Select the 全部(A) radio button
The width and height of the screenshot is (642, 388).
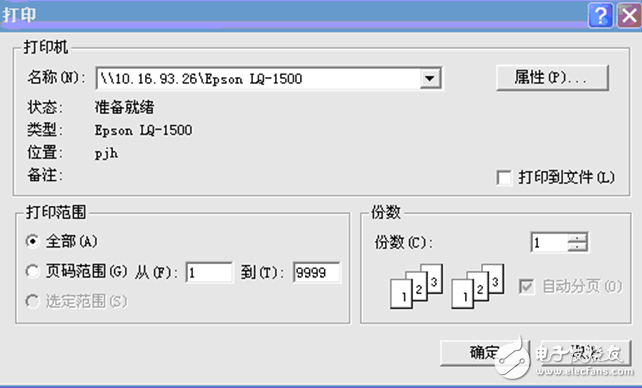(x=32, y=241)
